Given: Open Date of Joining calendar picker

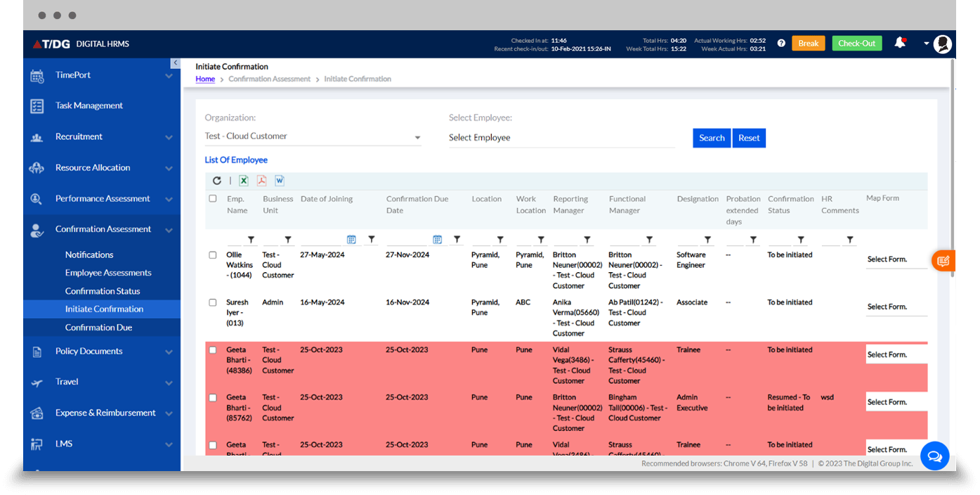Looking at the screenshot, I should pos(351,240).
